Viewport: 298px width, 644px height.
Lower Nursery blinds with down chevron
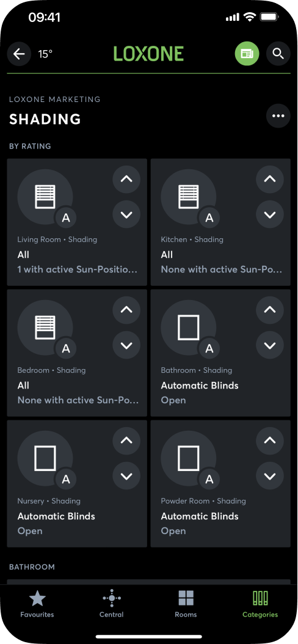pos(126,476)
